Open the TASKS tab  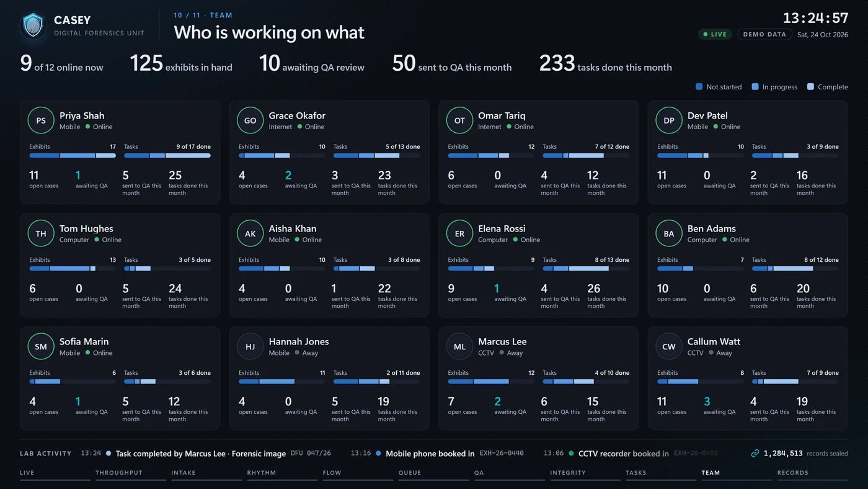[661, 473]
